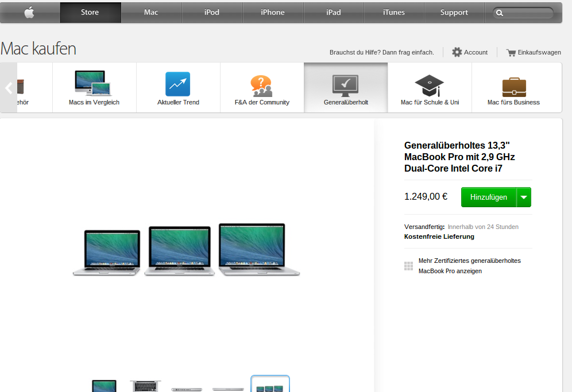Click the Account gear icon
Viewport: 572px width, 392px height.
point(457,52)
